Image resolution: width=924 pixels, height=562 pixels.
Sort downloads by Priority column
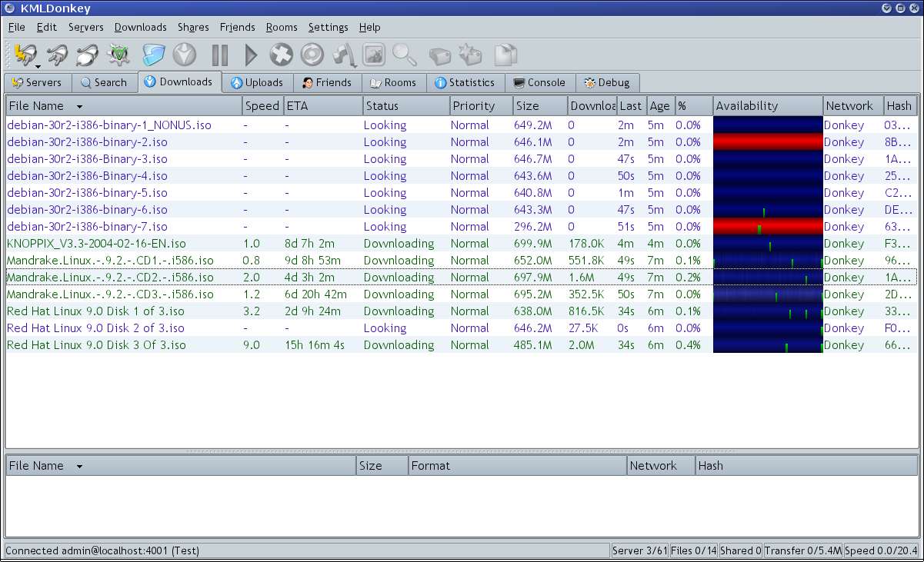coord(482,106)
